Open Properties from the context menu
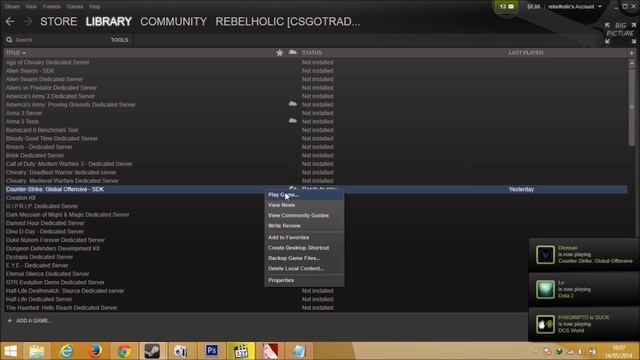 coord(304,280)
